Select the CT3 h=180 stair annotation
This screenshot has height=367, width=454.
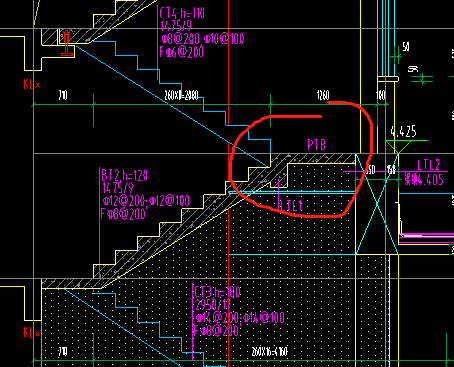(217, 292)
